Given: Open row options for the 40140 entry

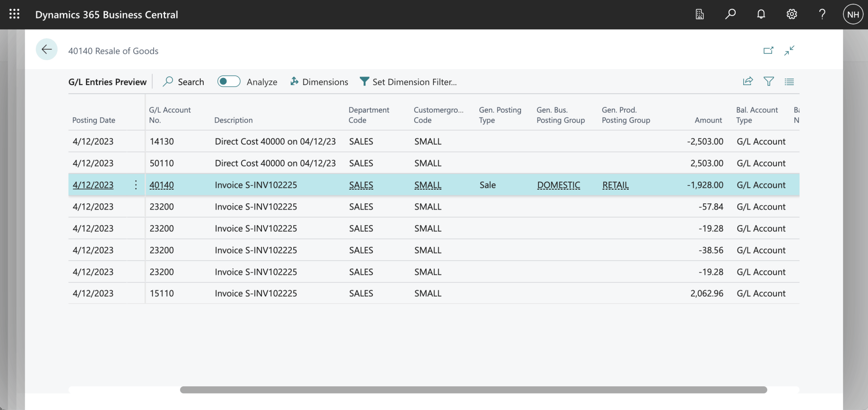Looking at the screenshot, I should [136, 185].
